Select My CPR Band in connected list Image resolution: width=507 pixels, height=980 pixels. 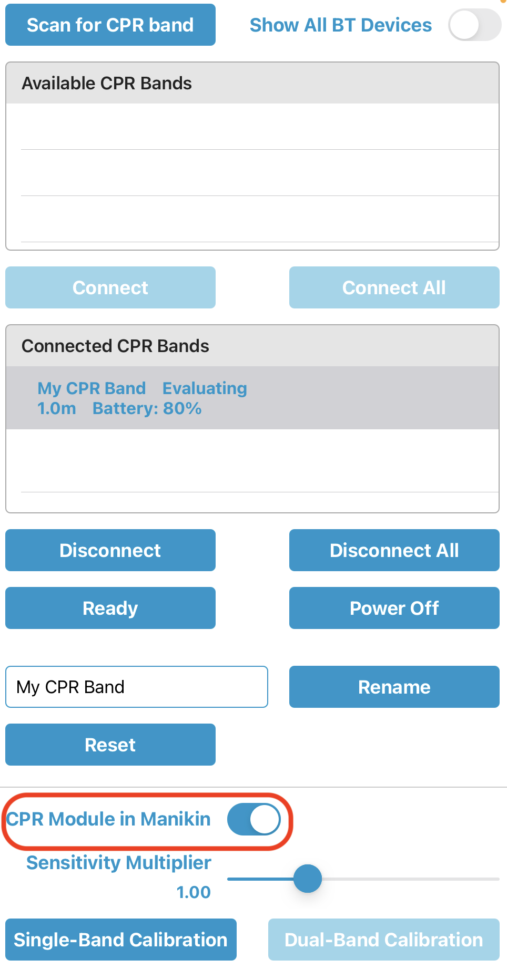(142, 398)
